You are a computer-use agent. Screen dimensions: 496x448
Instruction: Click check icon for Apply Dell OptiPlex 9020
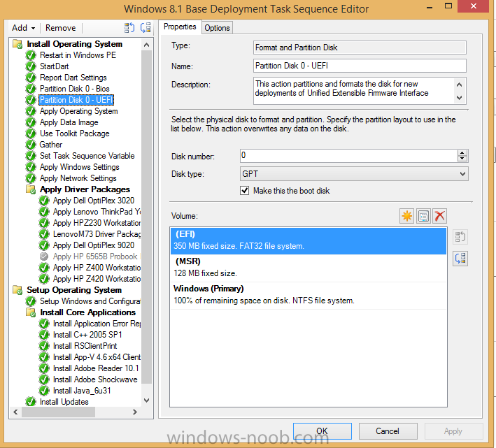point(44,245)
